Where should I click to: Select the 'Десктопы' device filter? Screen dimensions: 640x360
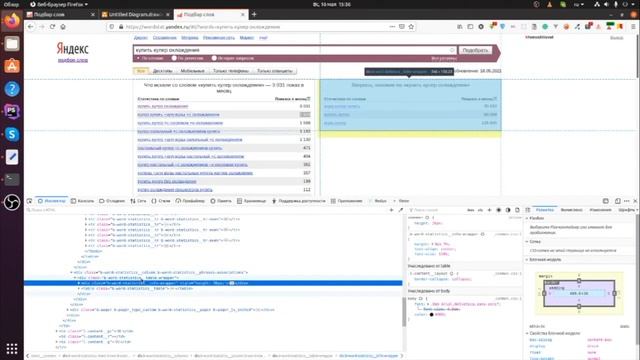(162, 71)
